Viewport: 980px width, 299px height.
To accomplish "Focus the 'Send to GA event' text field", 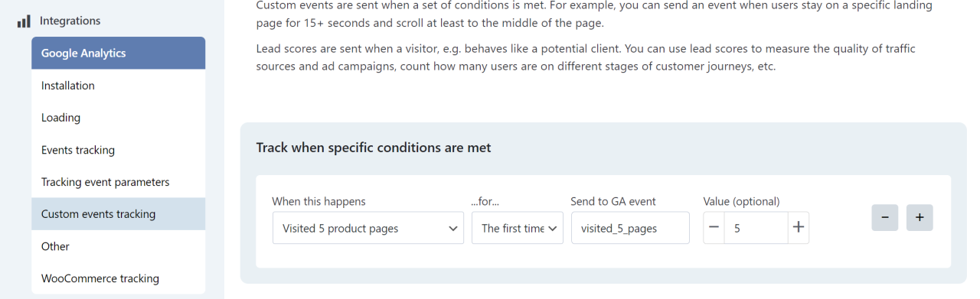I will (630, 228).
